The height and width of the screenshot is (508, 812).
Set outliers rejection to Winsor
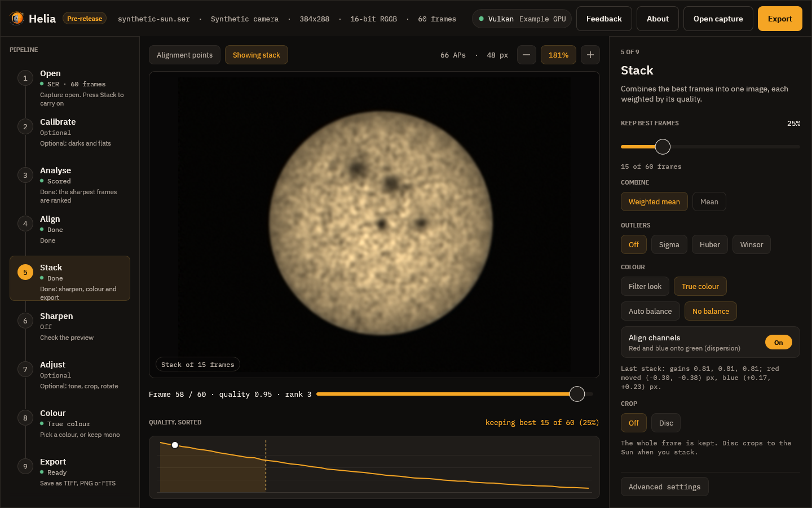coord(751,244)
